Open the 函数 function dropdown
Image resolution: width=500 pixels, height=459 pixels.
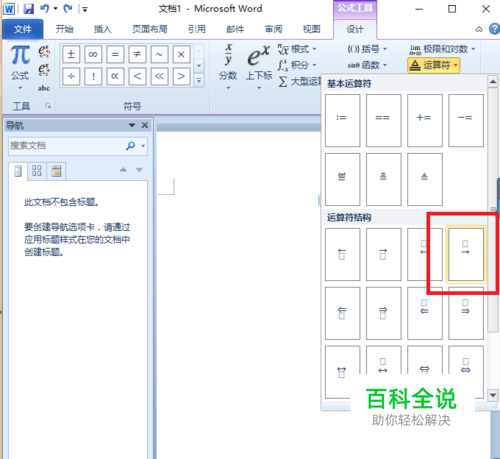367,65
